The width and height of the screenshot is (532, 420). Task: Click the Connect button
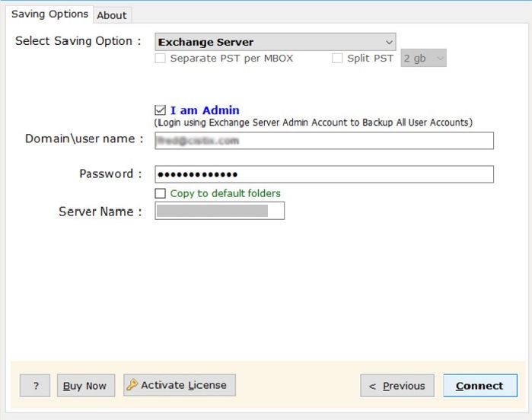480,386
